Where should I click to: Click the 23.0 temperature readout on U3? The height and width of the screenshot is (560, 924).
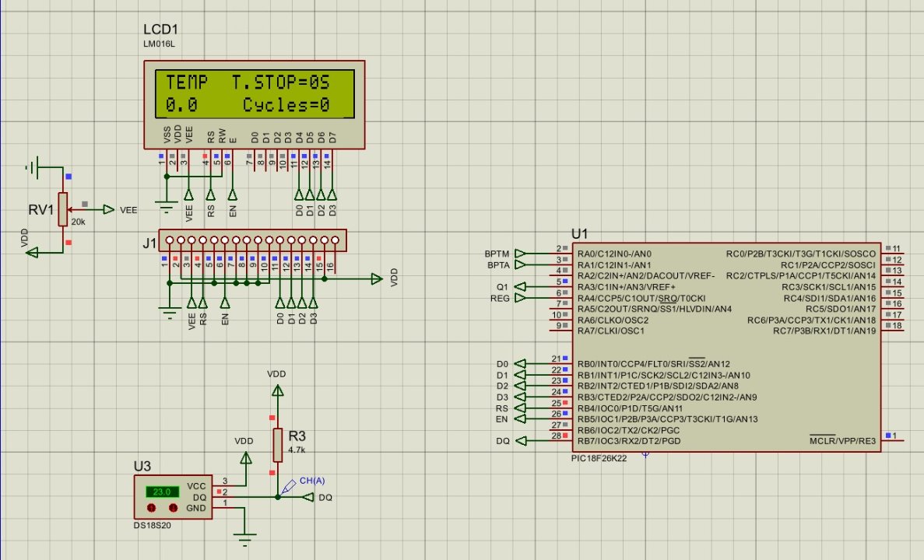162,492
